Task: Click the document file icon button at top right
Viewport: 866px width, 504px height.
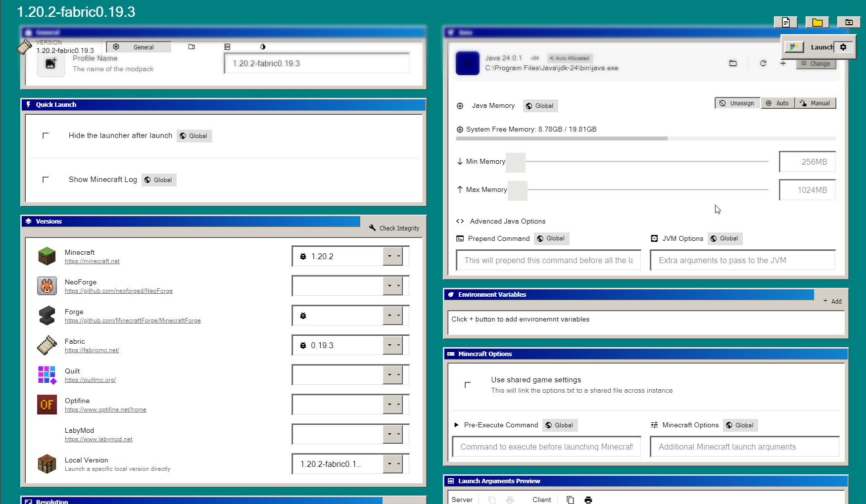Action: pos(785,22)
